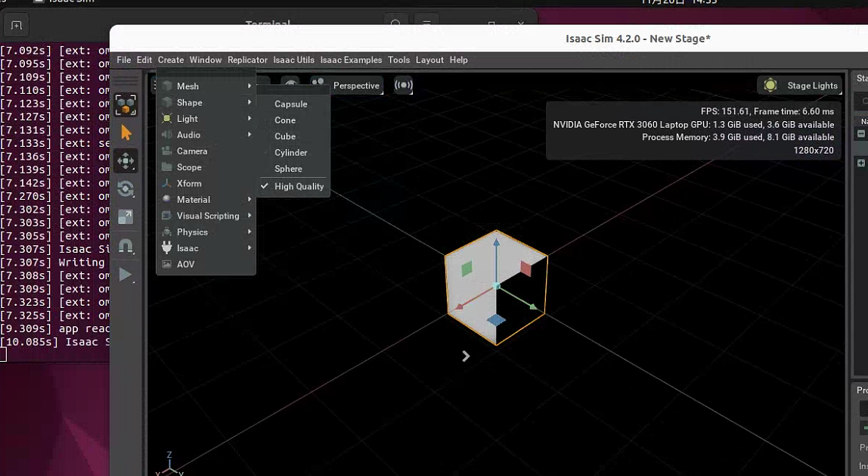Expand the Light submenu
Screen dimensions: 868x476
206,119
